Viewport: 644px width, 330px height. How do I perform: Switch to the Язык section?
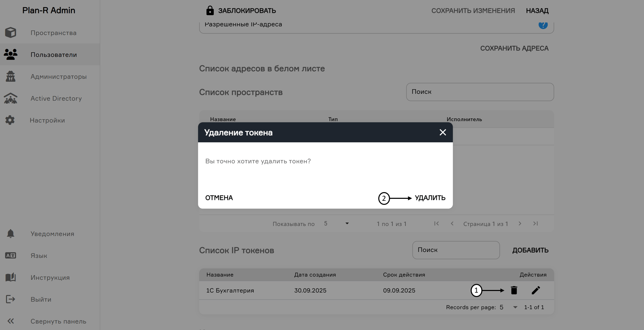click(10, 256)
